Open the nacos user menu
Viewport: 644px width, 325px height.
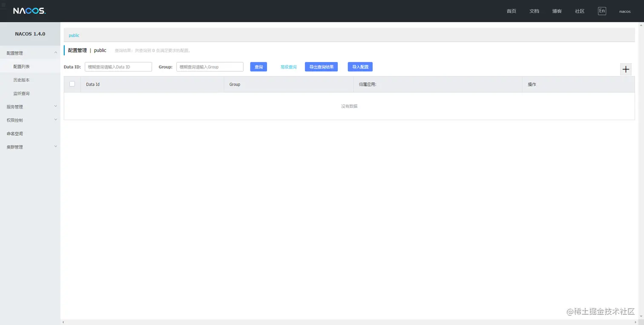tap(625, 12)
